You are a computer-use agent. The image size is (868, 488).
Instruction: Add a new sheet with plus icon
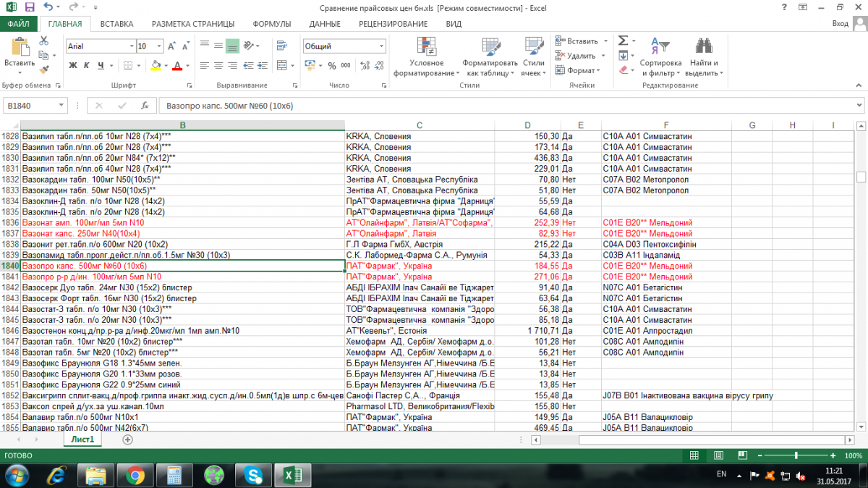[128, 439]
